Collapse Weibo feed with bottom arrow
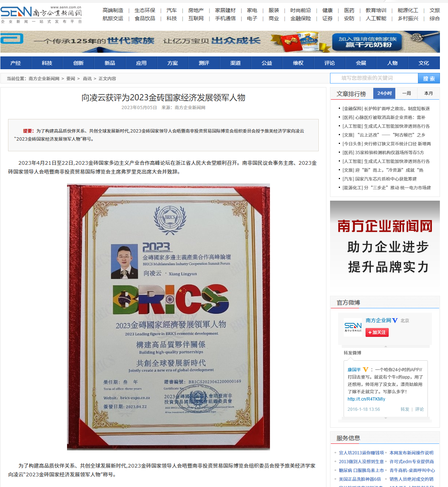448x487 pixels. (385, 418)
